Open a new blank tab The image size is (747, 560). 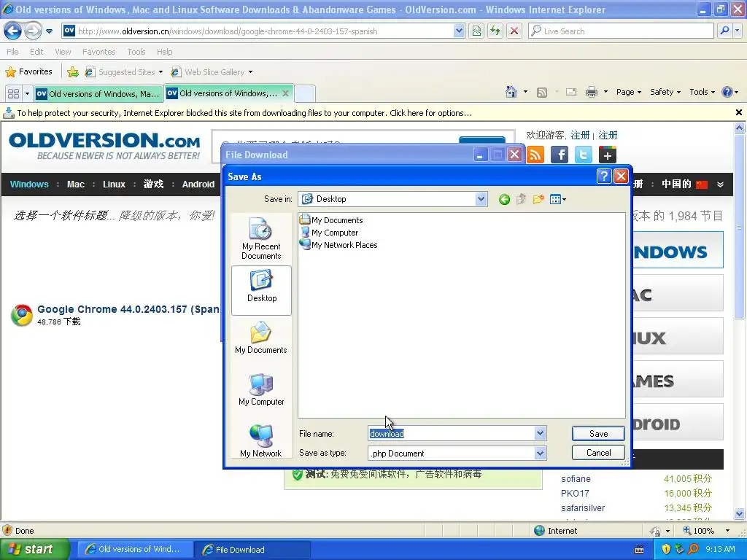305,94
